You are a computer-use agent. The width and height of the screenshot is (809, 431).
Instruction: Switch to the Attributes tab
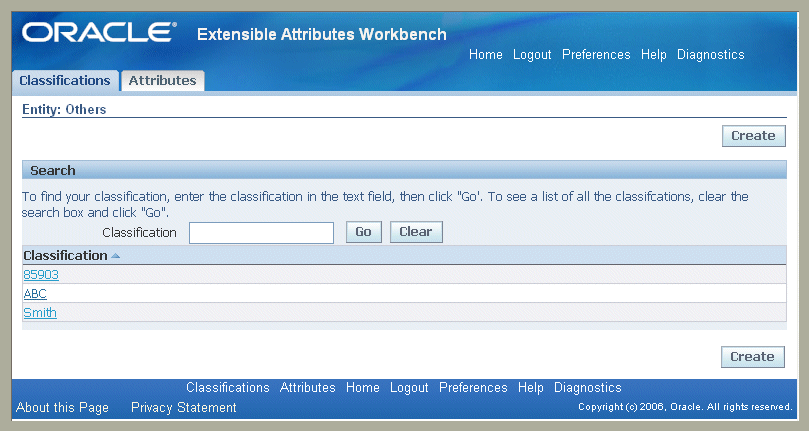click(163, 81)
